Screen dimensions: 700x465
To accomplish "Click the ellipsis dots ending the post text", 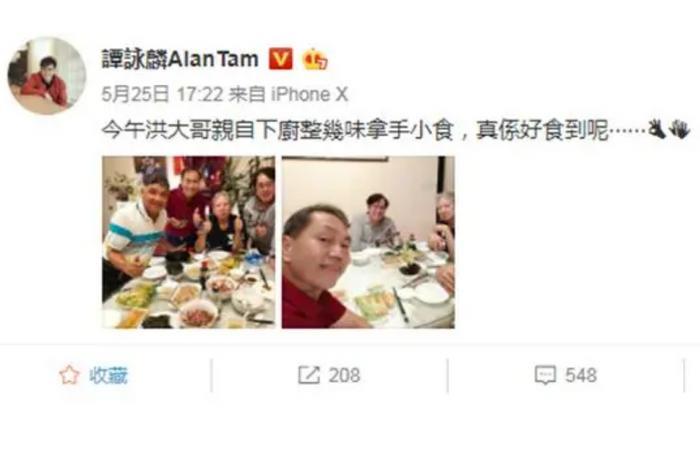I will coord(628,131).
